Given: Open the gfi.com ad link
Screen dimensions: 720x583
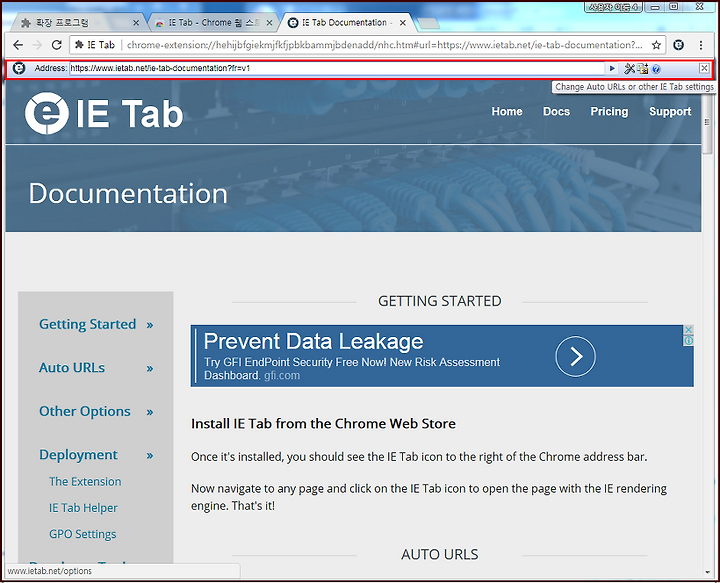Looking at the screenshot, I should [x=281, y=376].
